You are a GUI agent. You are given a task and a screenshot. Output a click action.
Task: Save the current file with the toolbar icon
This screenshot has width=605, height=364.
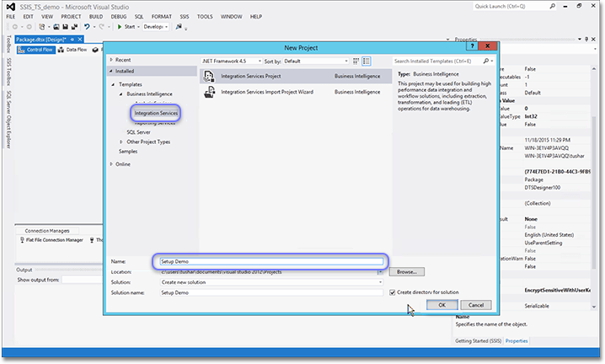click(65, 27)
